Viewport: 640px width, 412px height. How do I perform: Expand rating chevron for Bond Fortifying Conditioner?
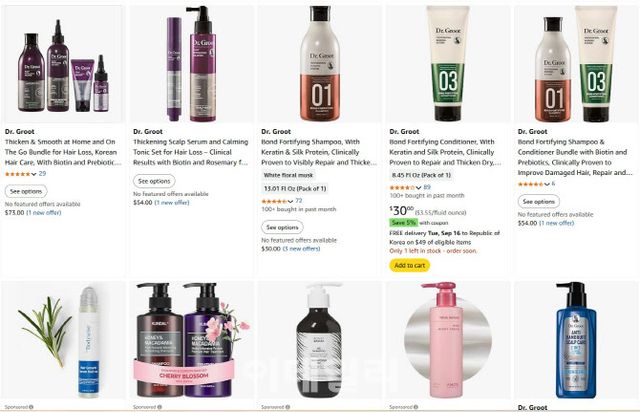[418, 188]
